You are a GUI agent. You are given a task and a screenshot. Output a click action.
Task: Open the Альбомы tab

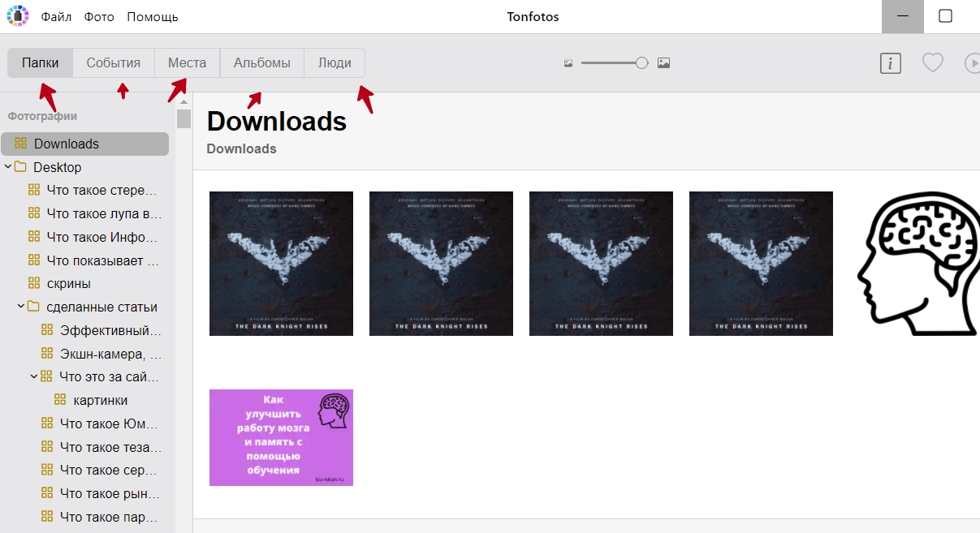[x=262, y=63]
